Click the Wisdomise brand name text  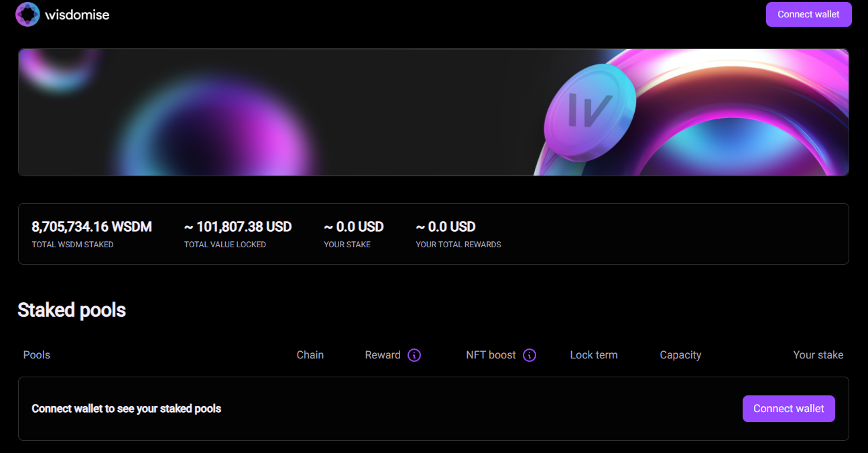tap(77, 15)
